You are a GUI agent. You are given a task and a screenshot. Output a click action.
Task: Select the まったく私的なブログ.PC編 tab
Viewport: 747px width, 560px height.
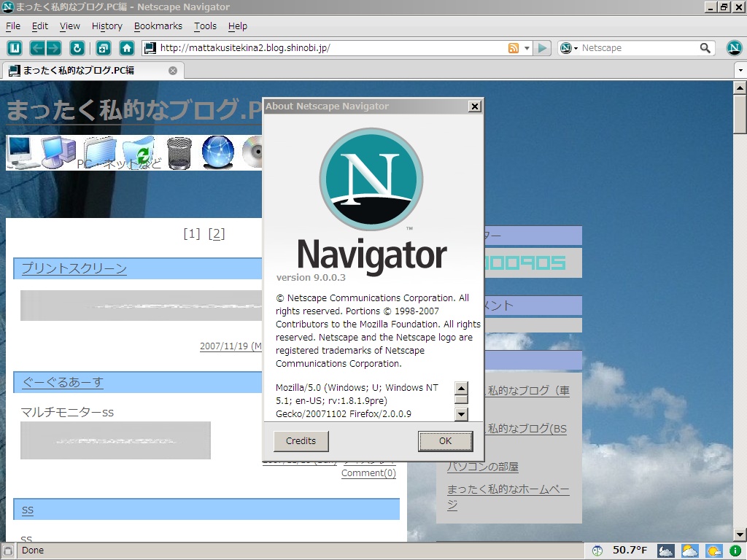93,71
